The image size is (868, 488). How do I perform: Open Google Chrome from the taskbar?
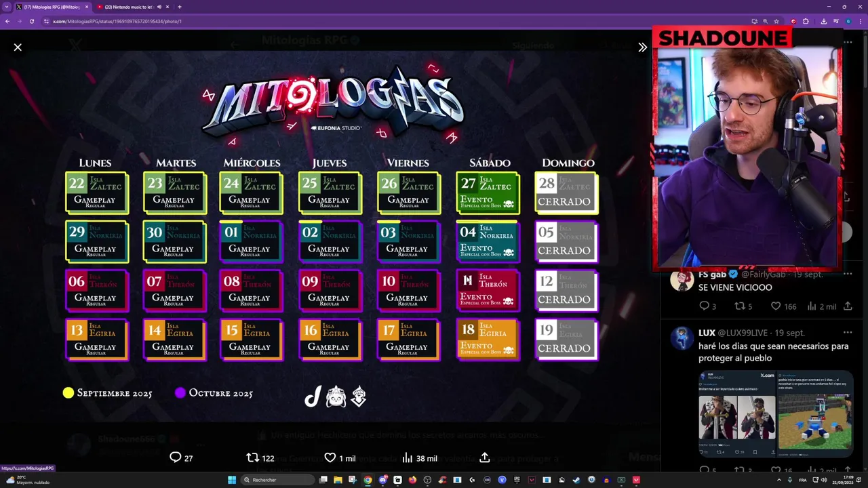pyautogui.click(x=368, y=480)
